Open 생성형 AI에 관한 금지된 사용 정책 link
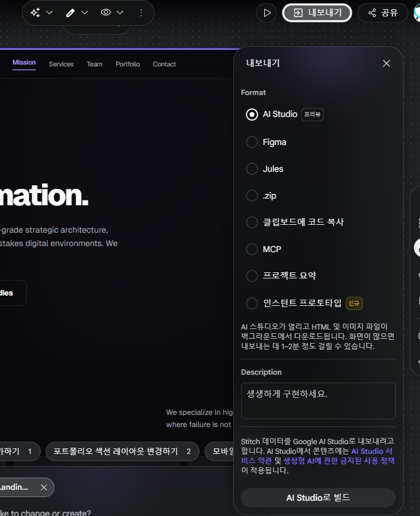Viewport: 420px width, 516px height. pos(339,461)
